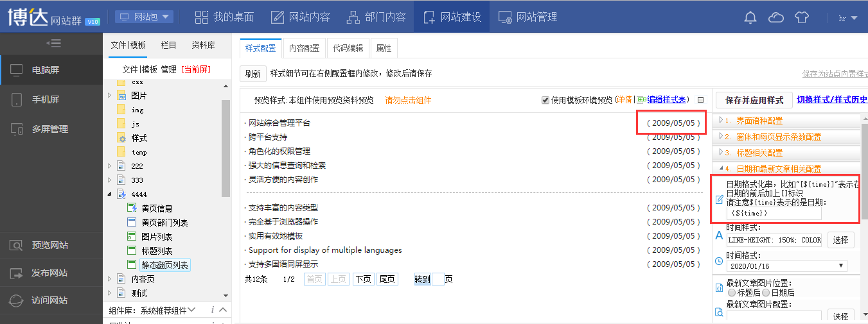Open the hr user dropdown
Viewport: 868px width, 324px height.
point(848,17)
